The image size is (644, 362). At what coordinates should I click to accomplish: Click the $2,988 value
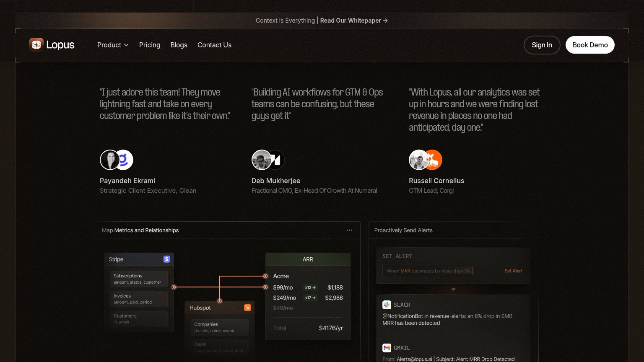pyautogui.click(x=334, y=298)
